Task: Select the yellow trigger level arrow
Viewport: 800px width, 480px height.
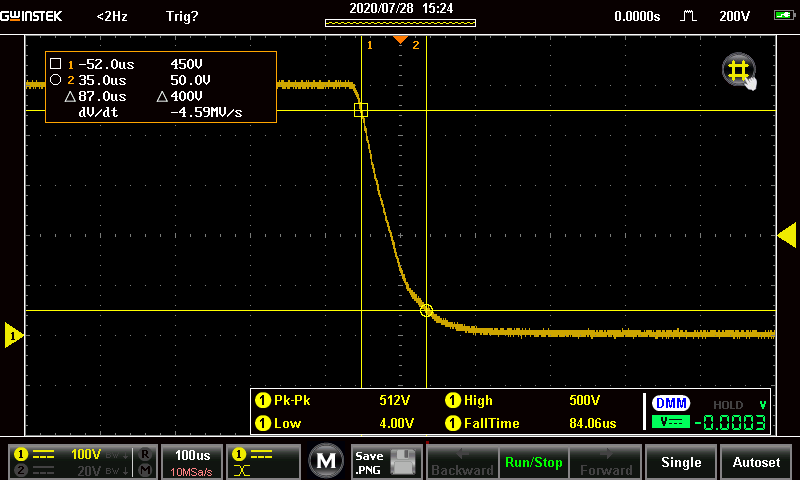Action: pos(787,235)
